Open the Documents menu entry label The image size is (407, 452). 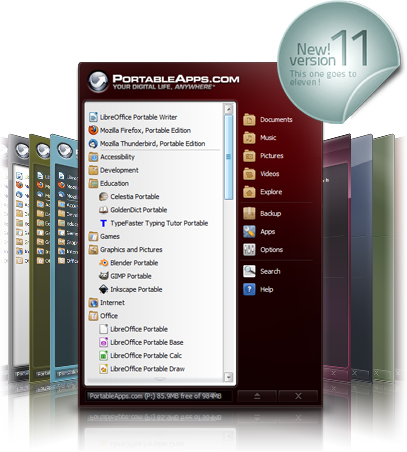276,119
